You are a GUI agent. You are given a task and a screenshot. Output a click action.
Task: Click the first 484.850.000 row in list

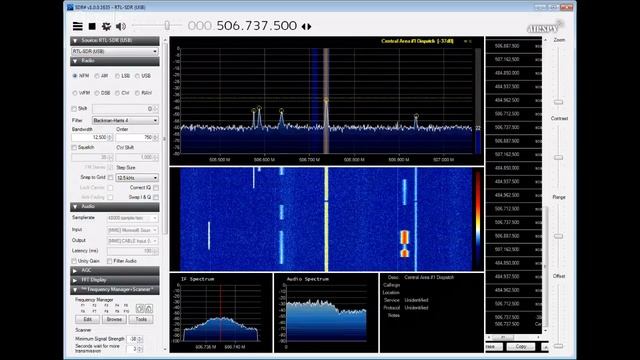514,73
